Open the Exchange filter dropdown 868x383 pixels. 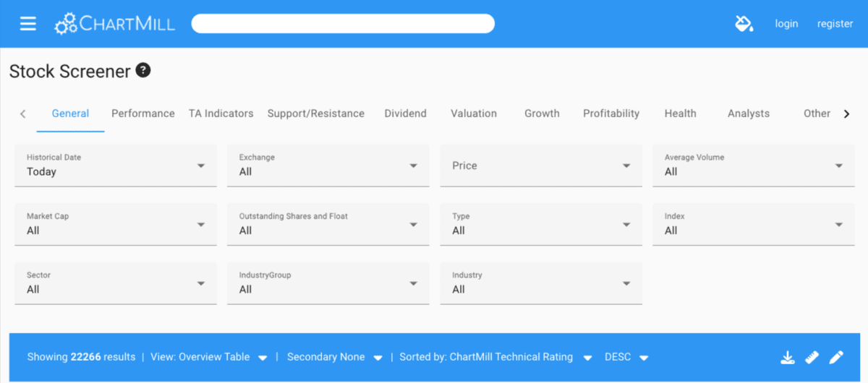point(328,165)
